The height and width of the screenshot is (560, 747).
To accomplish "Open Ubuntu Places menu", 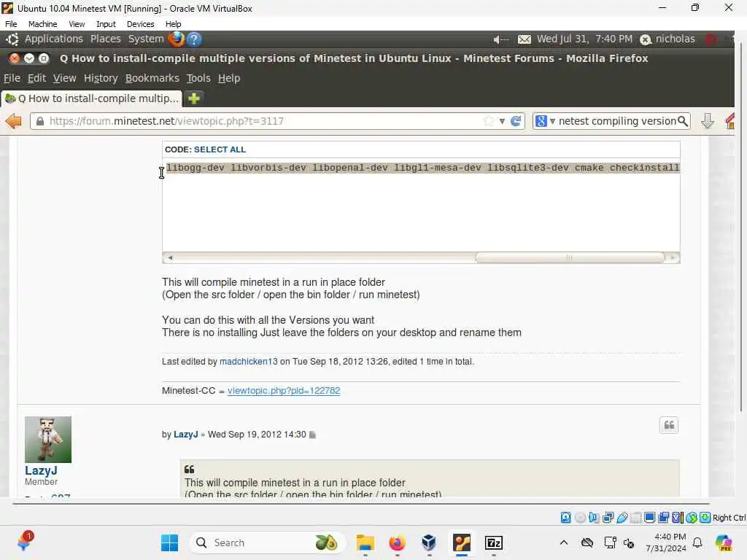I will tap(105, 39).
